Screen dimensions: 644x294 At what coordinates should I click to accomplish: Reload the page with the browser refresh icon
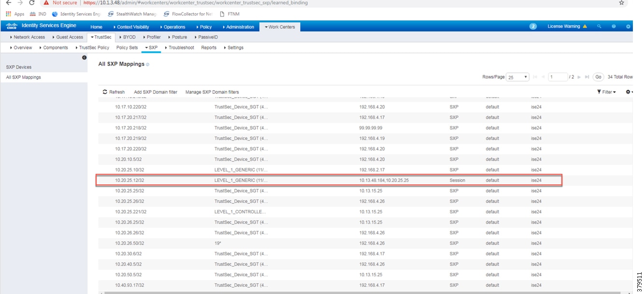(32, 3)
